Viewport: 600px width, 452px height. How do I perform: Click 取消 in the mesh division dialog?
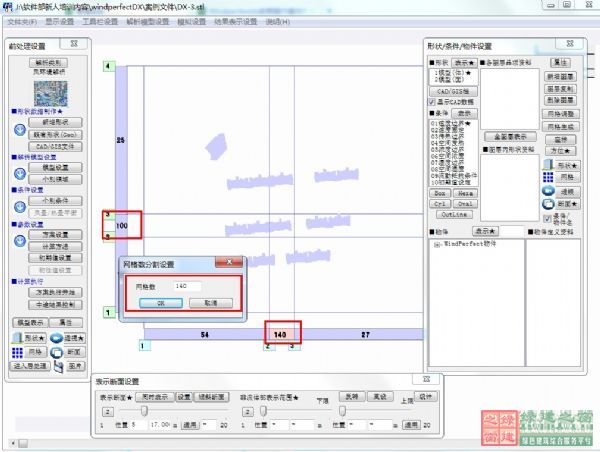pyautogui.click(x=210, y=302)
